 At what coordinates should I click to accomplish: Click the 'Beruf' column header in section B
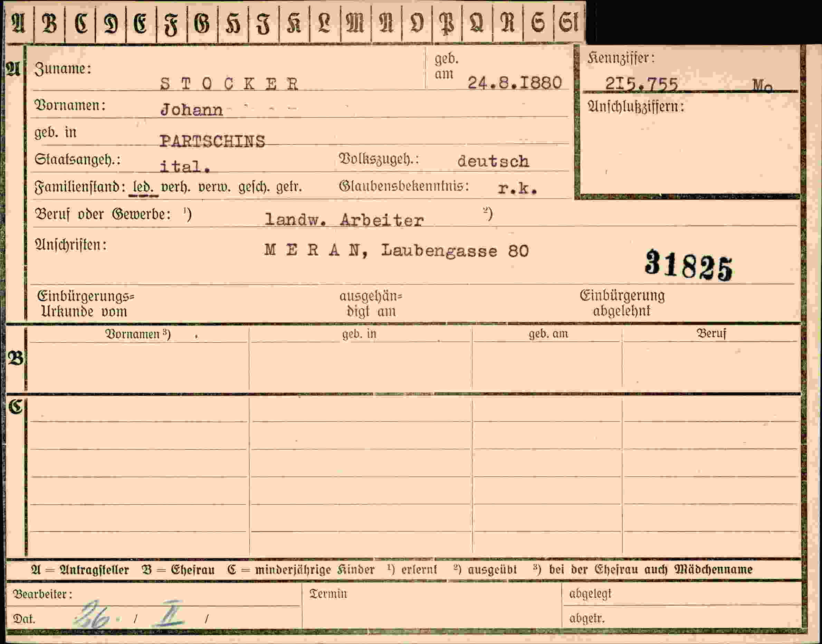click(x=711, y=333)
